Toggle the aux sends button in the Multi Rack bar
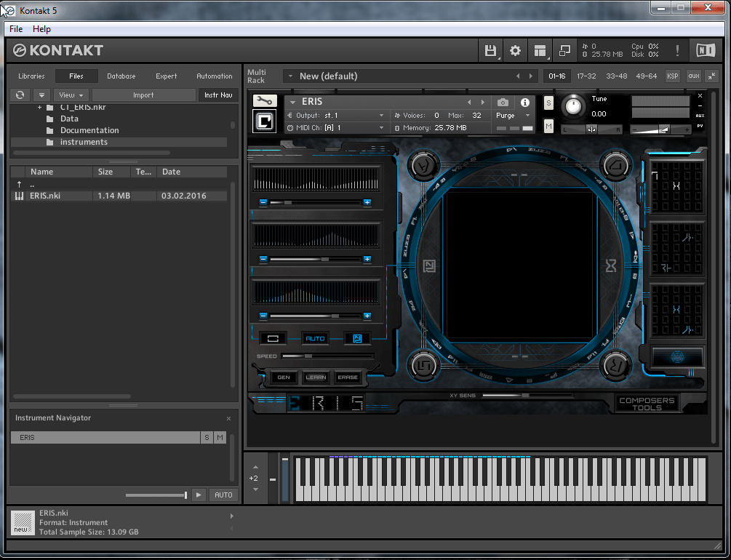The image size is (731, 560). (x=694, y=76)
